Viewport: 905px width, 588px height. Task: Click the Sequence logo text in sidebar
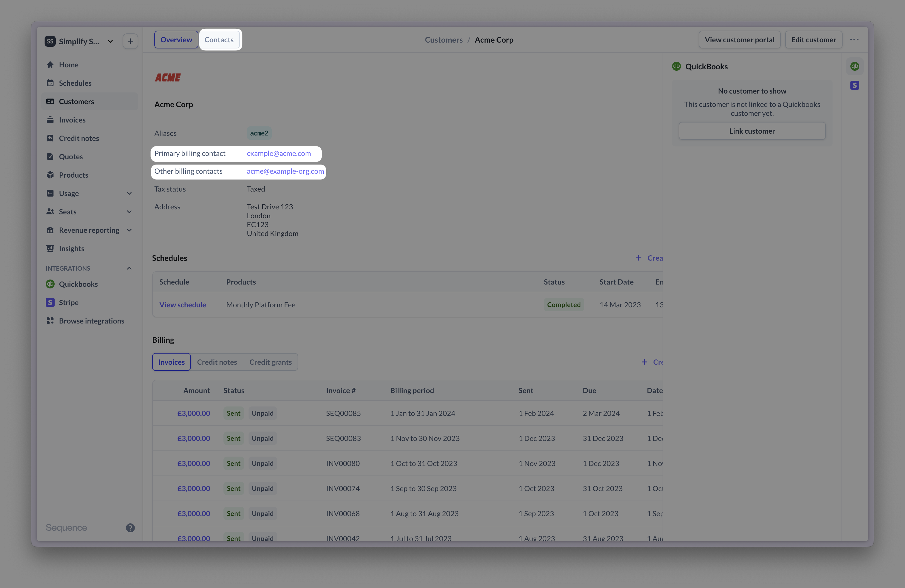coord(66,528)
